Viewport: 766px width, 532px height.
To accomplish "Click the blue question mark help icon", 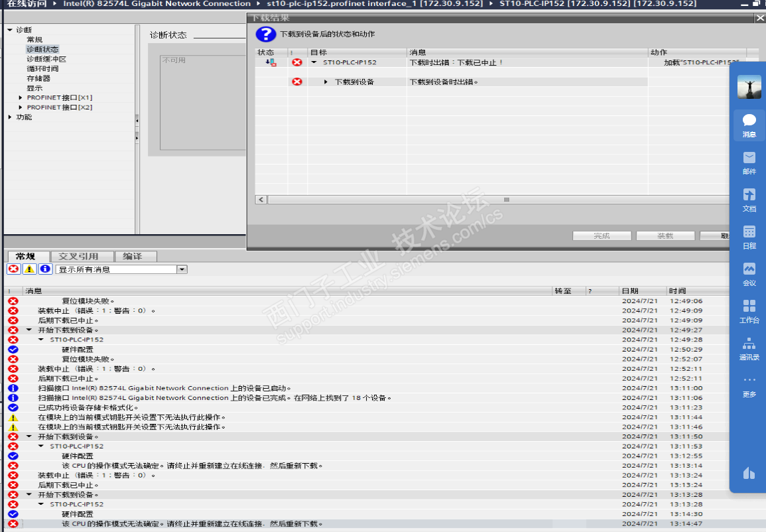I will [x=266, y=34].
